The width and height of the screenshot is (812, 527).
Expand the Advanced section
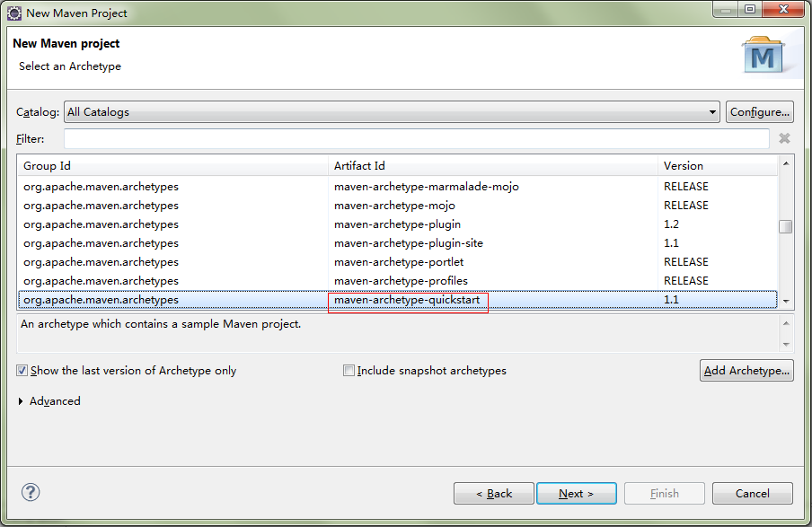tap(22, 401)
